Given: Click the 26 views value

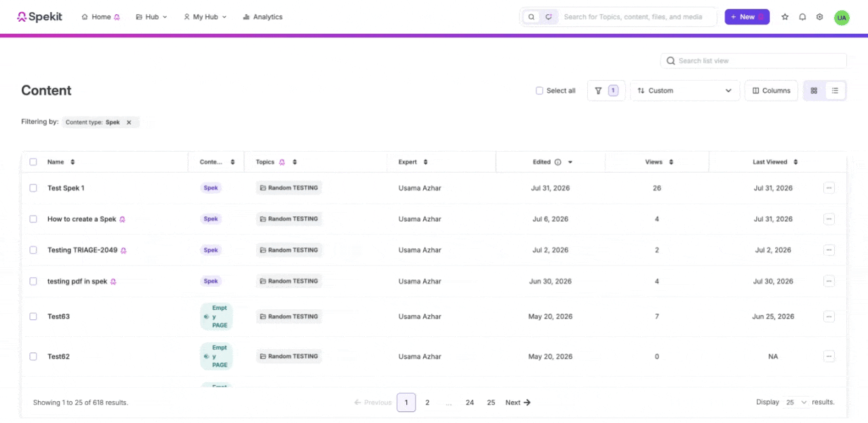Looking at the screenshot, I should point(656,188).
